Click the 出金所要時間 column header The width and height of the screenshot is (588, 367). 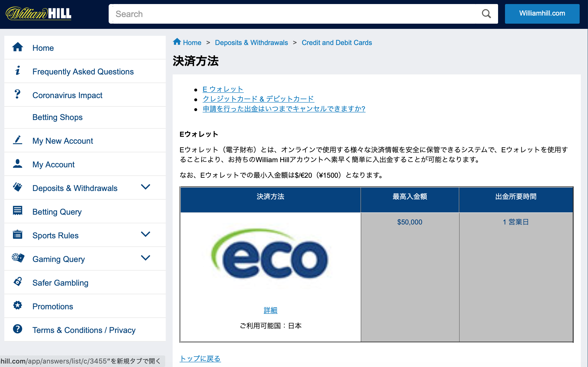point(516,200)
